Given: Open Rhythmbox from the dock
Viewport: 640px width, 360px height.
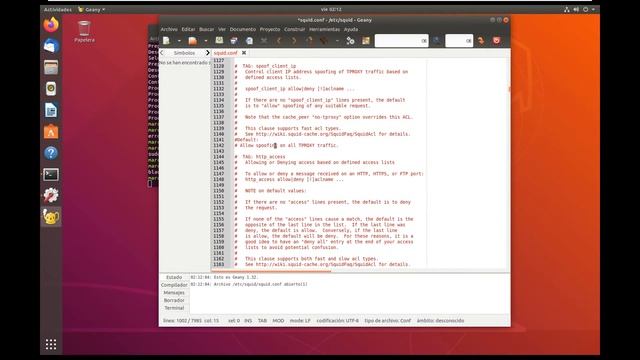Looking at the screenshot, I should (x=51, y=89).
